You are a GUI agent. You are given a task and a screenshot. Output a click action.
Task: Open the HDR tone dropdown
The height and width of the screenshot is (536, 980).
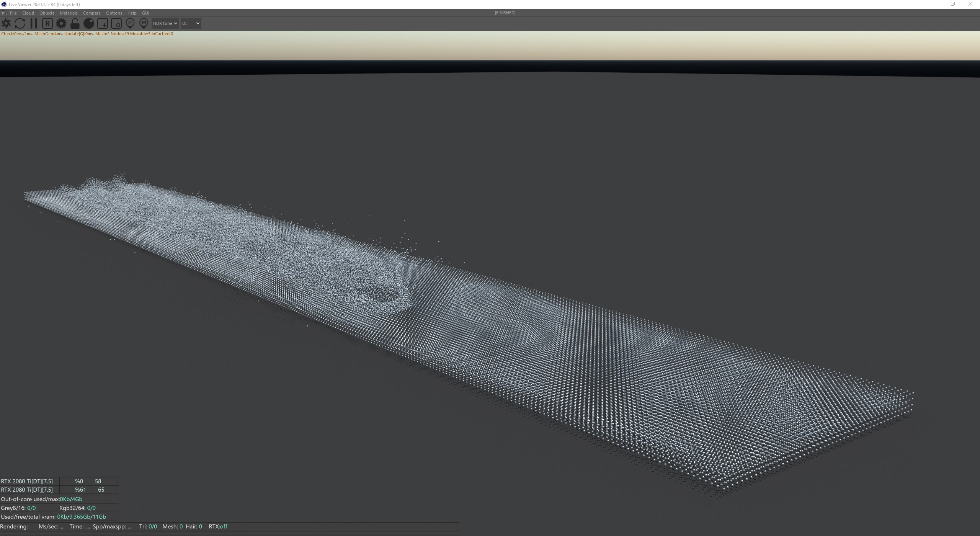coord(165,23)
